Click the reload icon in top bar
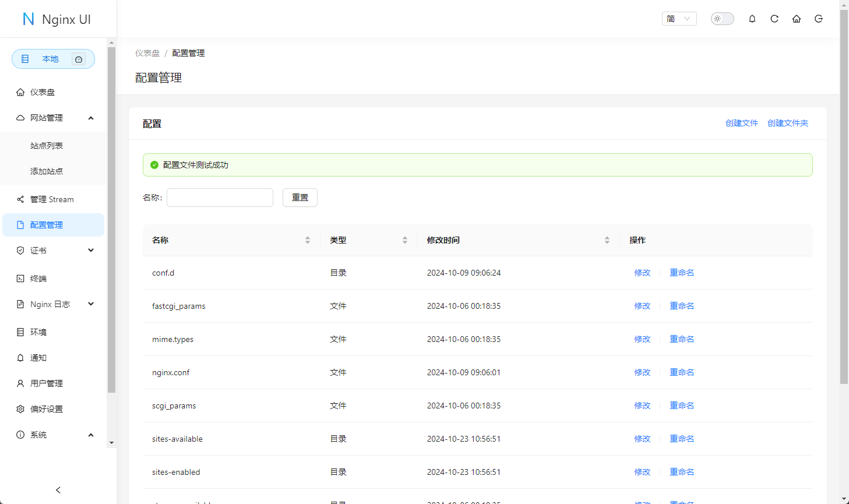Image resolution: width=849 pixels, height=504 pixels. pyautogui.click(x=774, y=19)
